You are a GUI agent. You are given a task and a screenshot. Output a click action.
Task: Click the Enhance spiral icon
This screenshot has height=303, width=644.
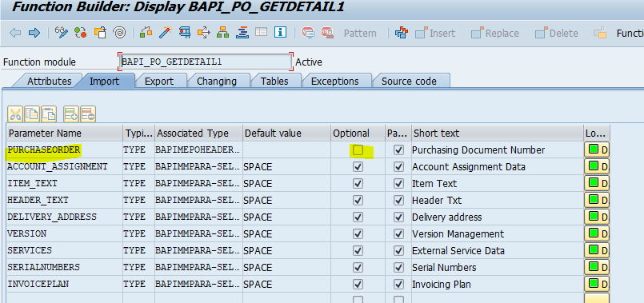tap(119, 33)
